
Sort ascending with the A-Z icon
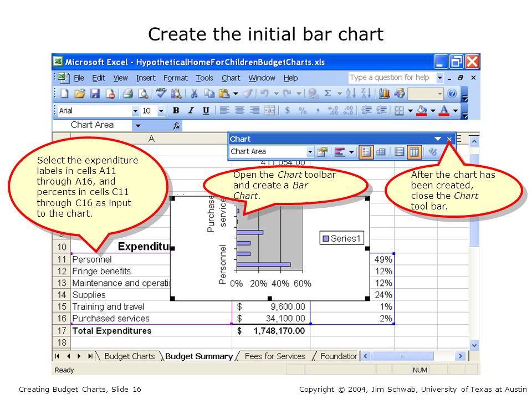pos(351,93)
